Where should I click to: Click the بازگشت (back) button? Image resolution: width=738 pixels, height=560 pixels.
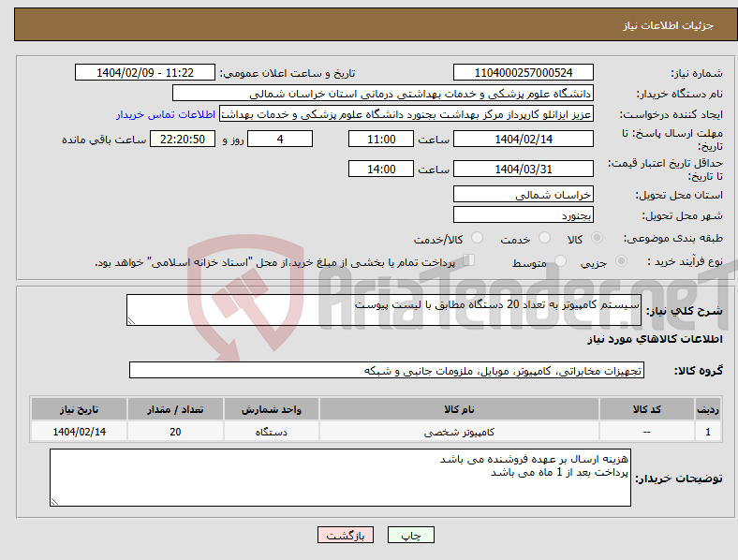pyautogui.click(x=346, y=535)
